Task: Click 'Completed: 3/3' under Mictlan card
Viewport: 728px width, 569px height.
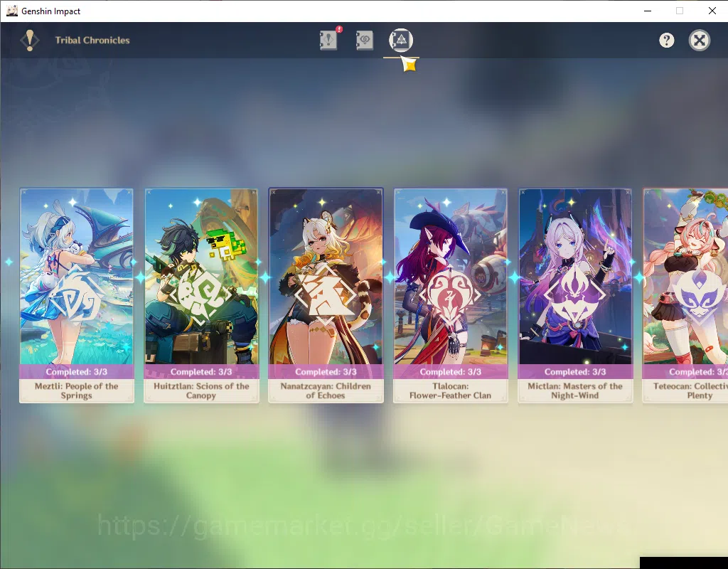Action: pyautogui.click(x=574, y=371)
